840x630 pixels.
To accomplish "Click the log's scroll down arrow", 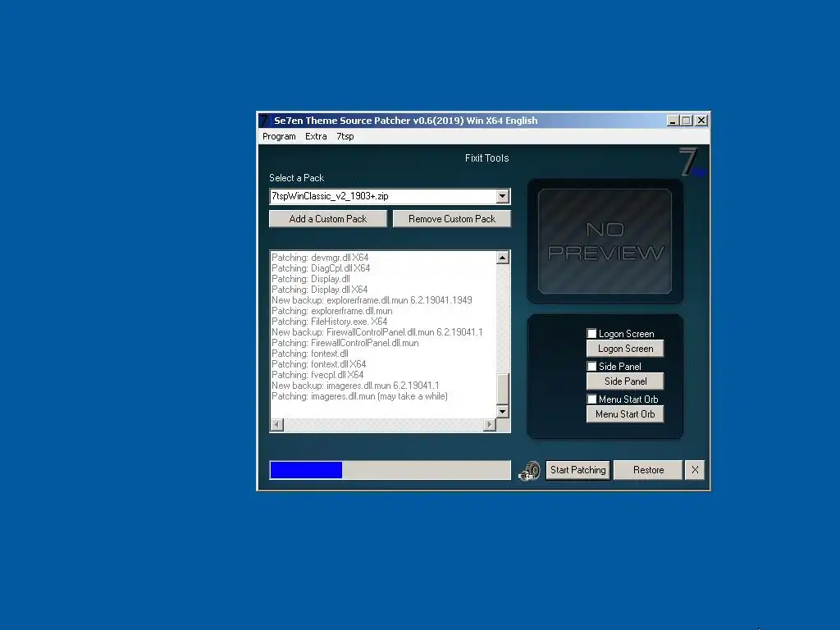I will pos(502,412).
